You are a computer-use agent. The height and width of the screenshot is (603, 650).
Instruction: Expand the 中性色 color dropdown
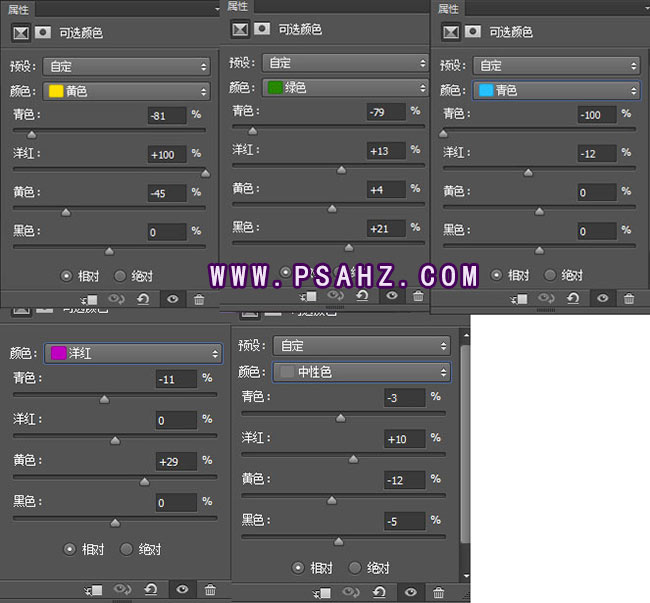click(x=360, y=372)
